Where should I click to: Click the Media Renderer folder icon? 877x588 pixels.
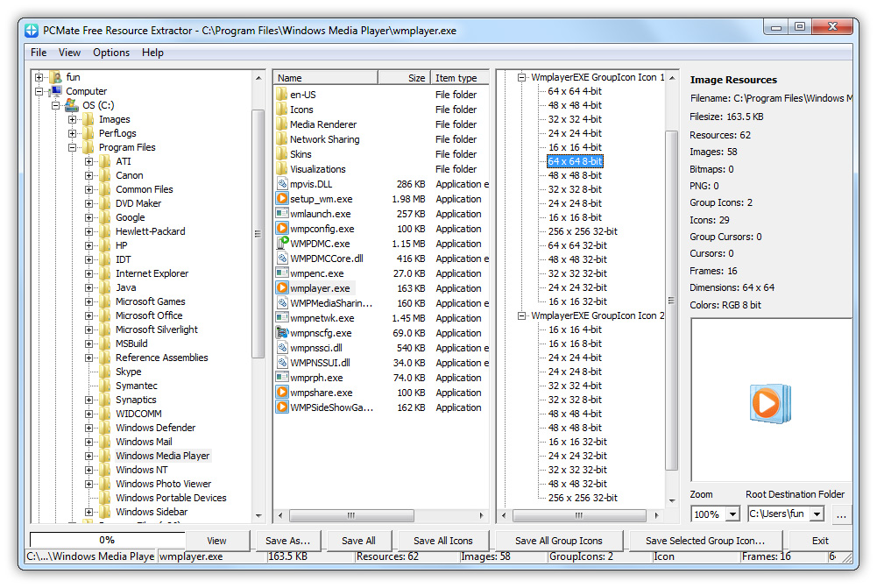tap(281, 124)
